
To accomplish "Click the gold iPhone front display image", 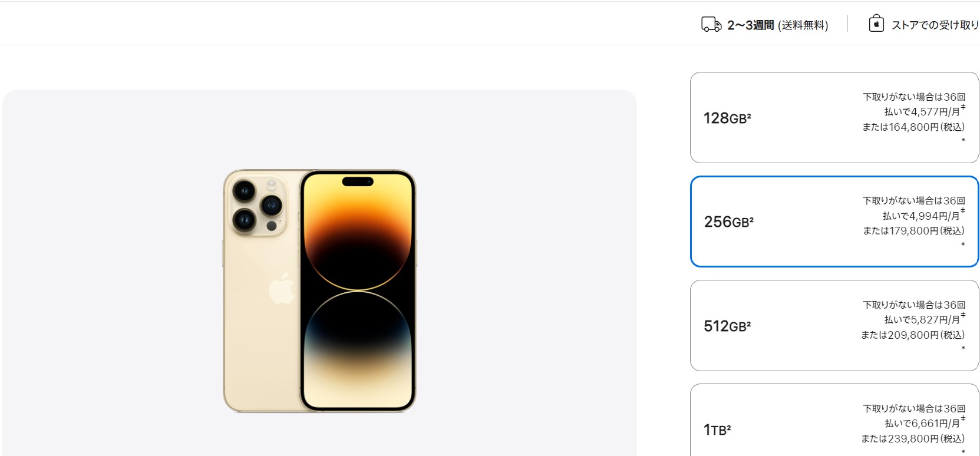I will [358, 290].
